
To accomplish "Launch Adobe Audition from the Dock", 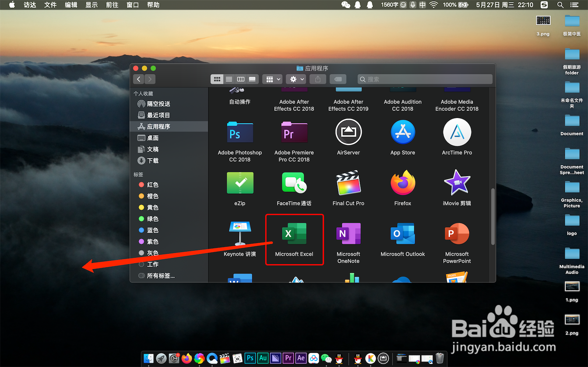I will click(263, 358).
